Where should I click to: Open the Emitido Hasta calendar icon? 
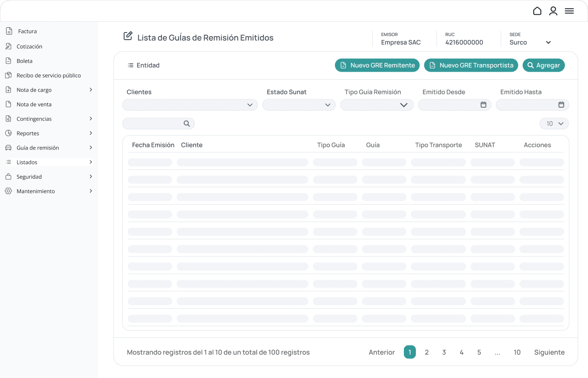coord(561,105)
